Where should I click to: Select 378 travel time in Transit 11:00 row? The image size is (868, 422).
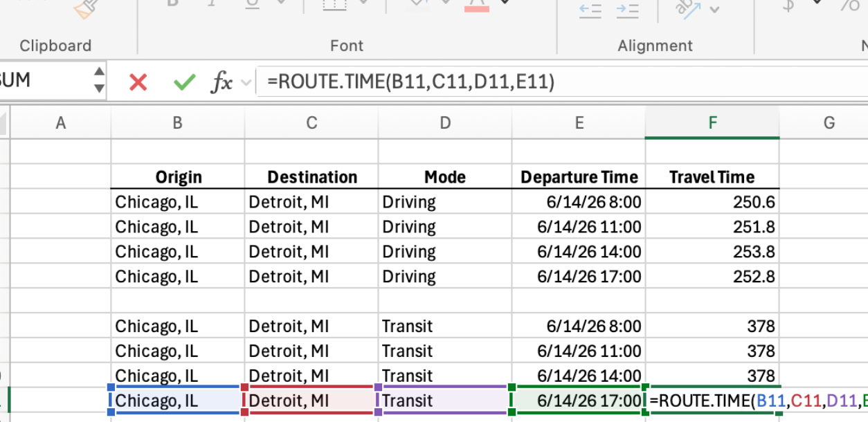coord(712,351)
